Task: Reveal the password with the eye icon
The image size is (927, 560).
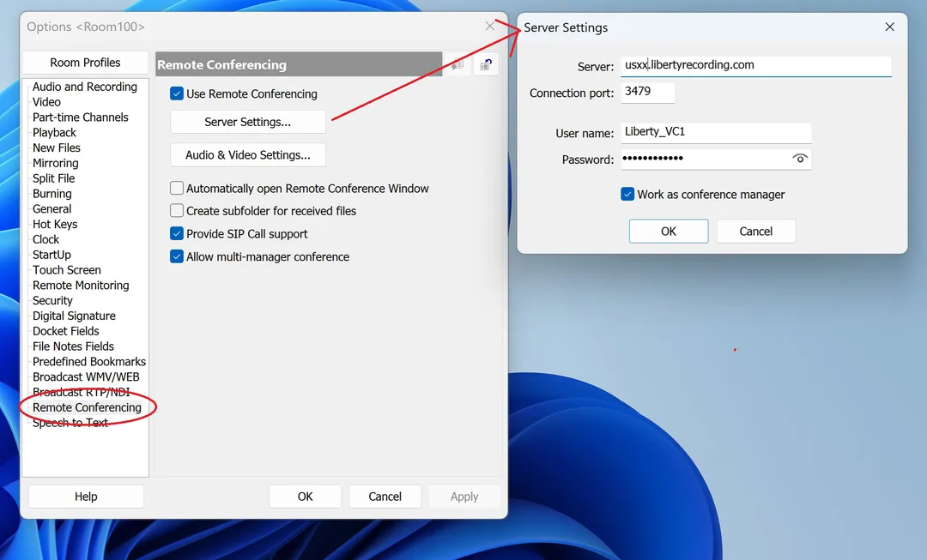Action: pyautogui.click(x=799, y=159)
